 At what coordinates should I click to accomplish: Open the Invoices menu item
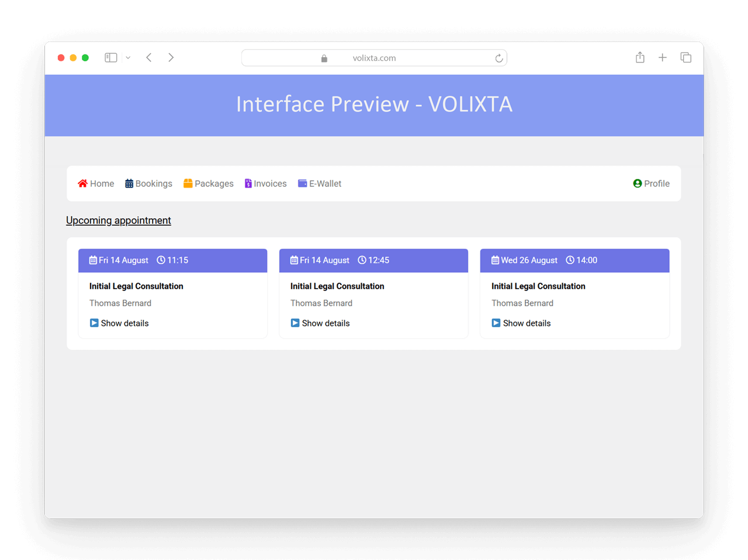point(266,183)
